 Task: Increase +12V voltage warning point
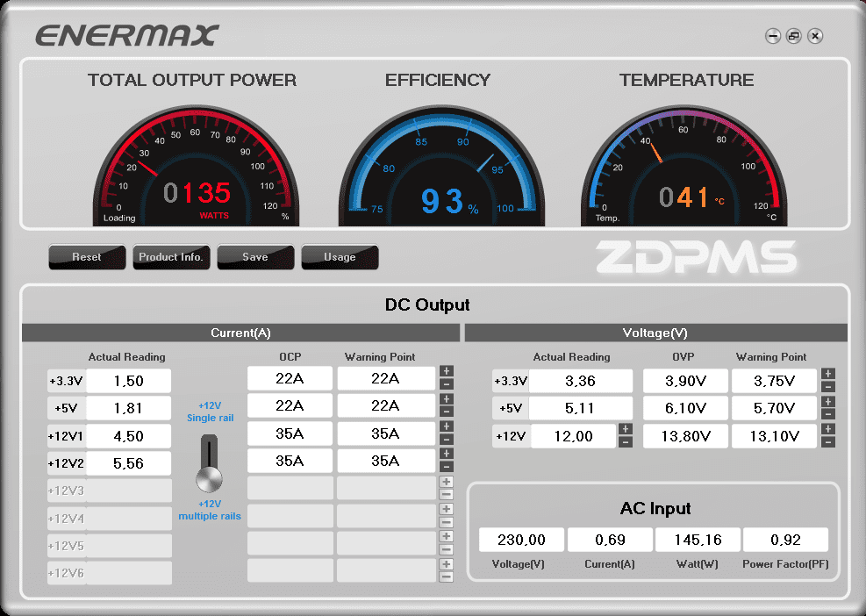[828, 429]
